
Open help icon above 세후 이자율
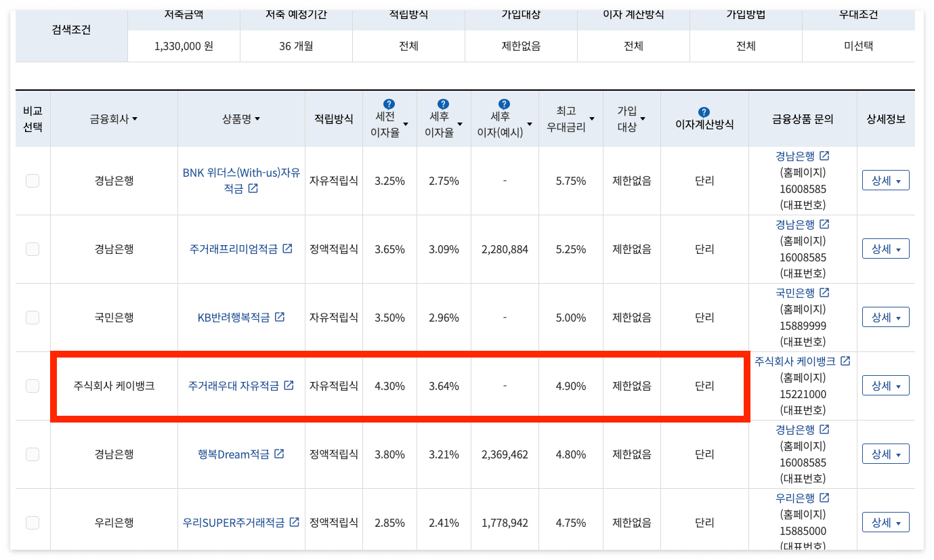pyautogui.click(x=443, y=104)
